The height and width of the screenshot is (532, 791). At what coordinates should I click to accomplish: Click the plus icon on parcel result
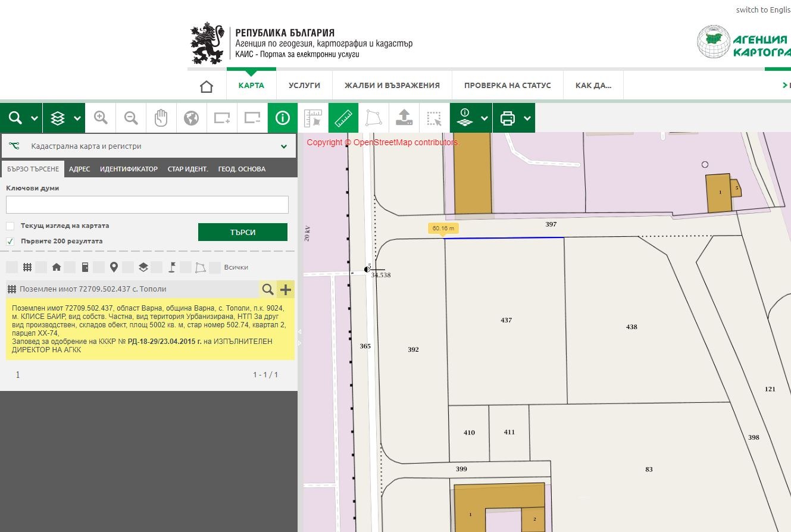(x=286, y=289)
